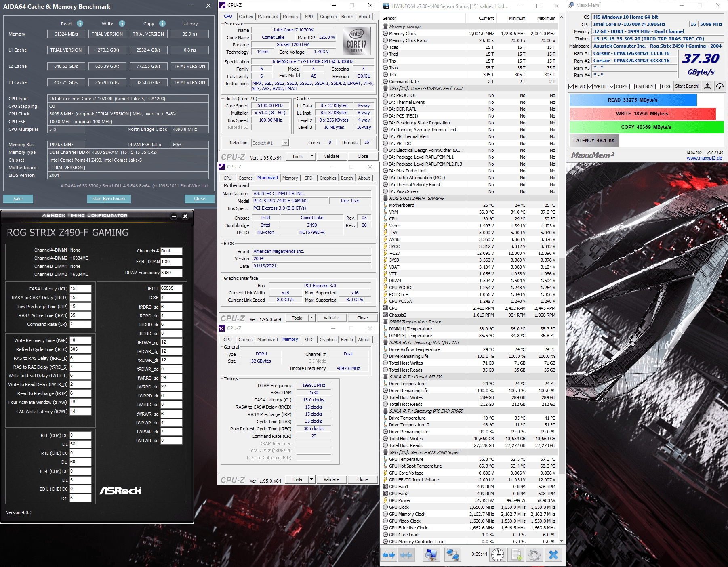The height and width of the screenshot is (567, 728).
Task: Click the blue X icon in HWiNFO toolbar
Action: pyautogui.click(x=553, y=555)
